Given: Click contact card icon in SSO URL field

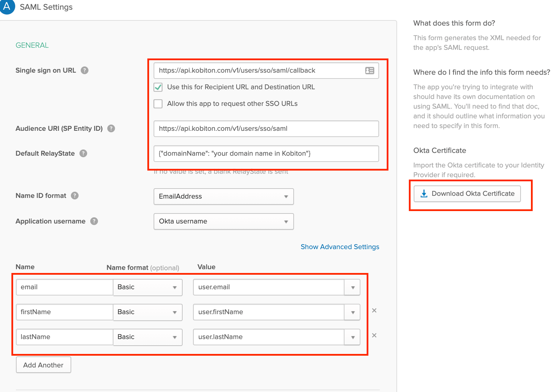Looking at the screenshot, I should pos(369,71).
